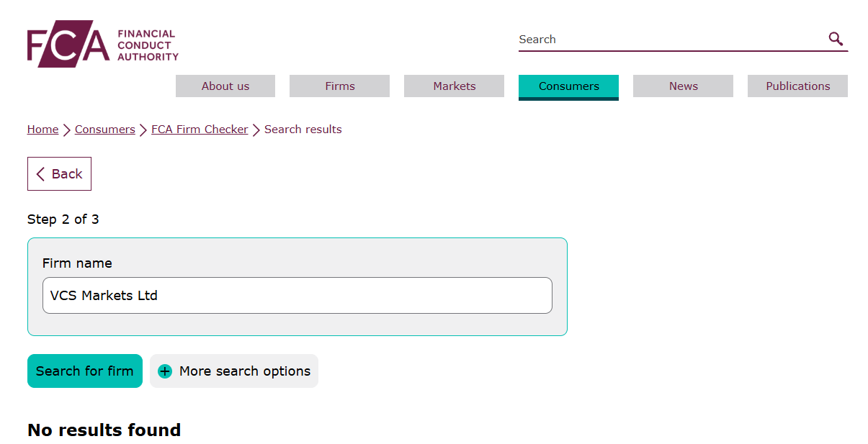This screenshot has width=868, height=444.
Task: Click Search for firm button
Action: point(85,371)
